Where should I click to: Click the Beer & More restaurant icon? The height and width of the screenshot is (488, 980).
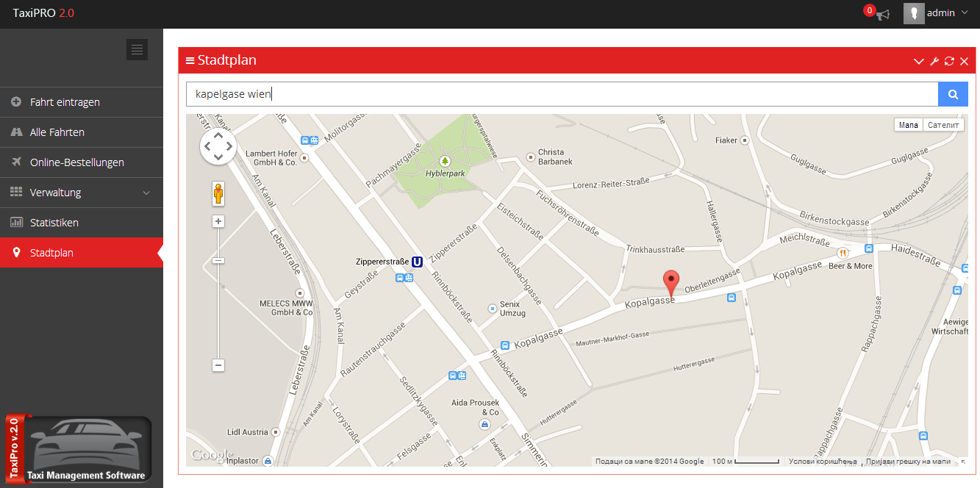(843, 253)
